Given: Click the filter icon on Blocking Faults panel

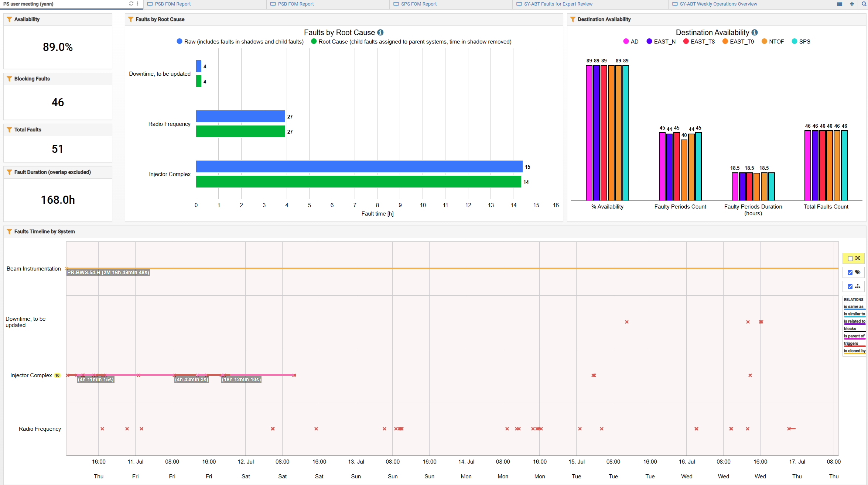Looking at the screenshot, I should click(9, 79).
